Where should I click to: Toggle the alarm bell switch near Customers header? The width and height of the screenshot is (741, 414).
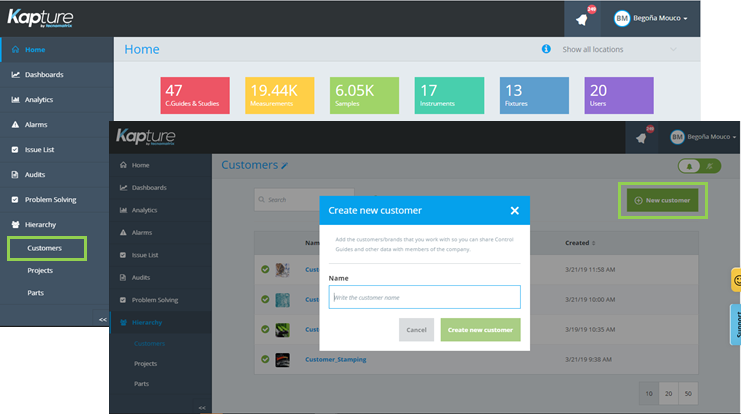pos(699,166)
